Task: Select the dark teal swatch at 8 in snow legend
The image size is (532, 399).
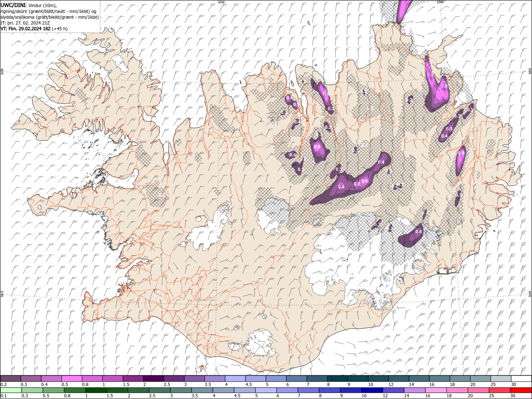Action: (337, 379)
